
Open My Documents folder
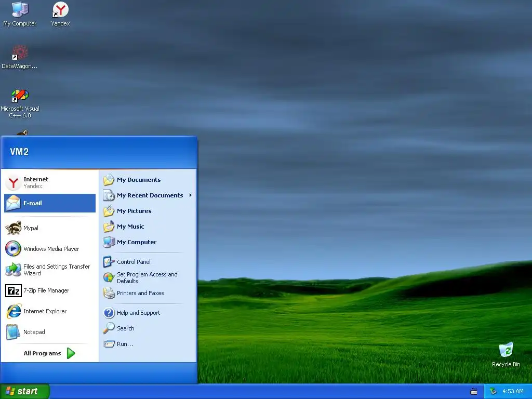coord(148,180)
